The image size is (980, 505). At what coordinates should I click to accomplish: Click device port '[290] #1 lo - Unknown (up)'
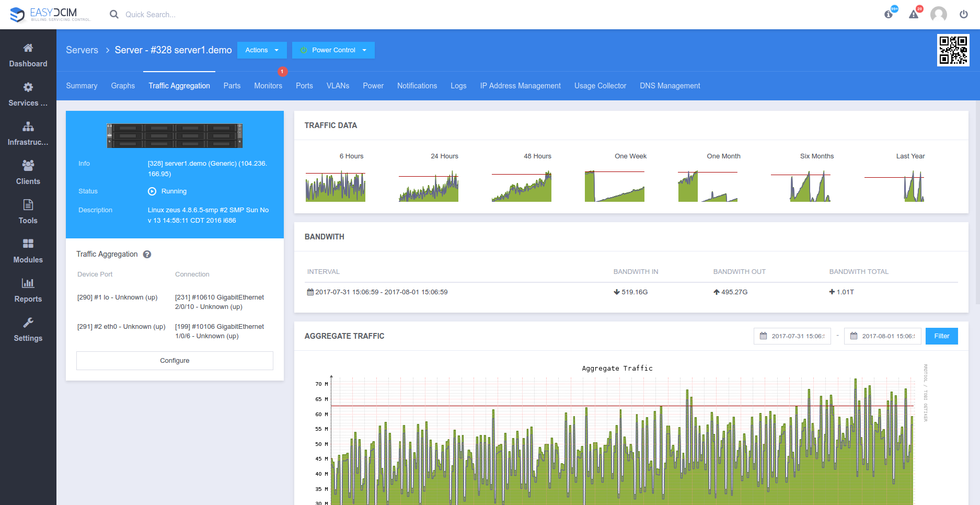point(117,297)
